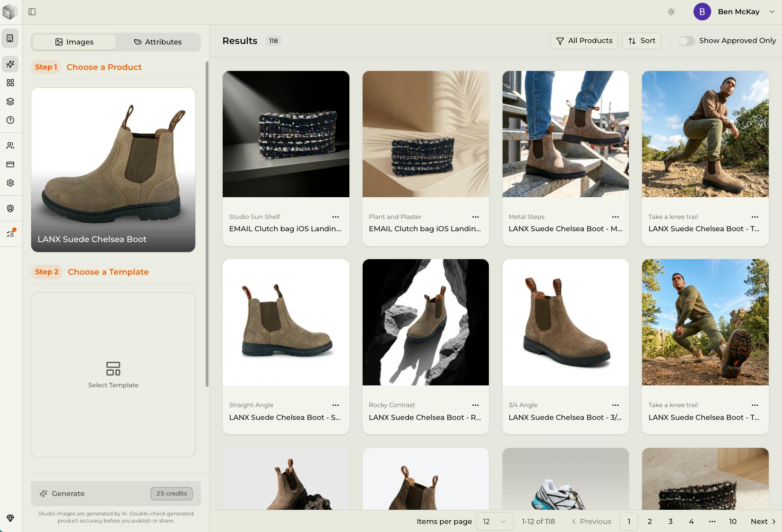Viewport: 782px width, 532px height.
Task: Toggle Show Approved Only switch
Action: [x=686, y=41]
